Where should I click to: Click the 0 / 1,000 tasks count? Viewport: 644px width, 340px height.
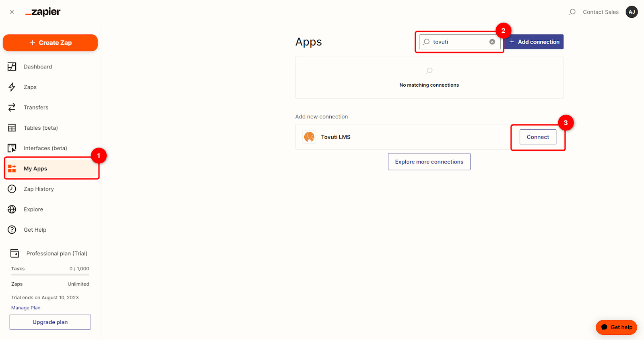tap(79, 269)
